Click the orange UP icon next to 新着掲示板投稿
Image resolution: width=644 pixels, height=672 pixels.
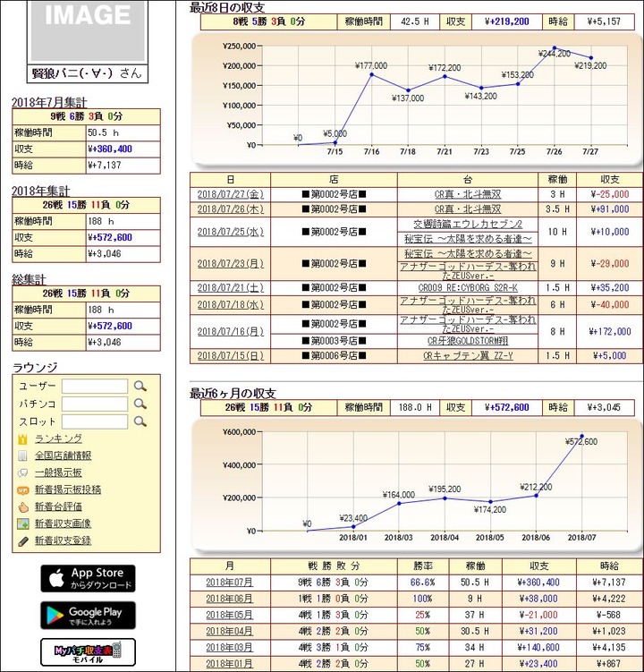[22, 489]
